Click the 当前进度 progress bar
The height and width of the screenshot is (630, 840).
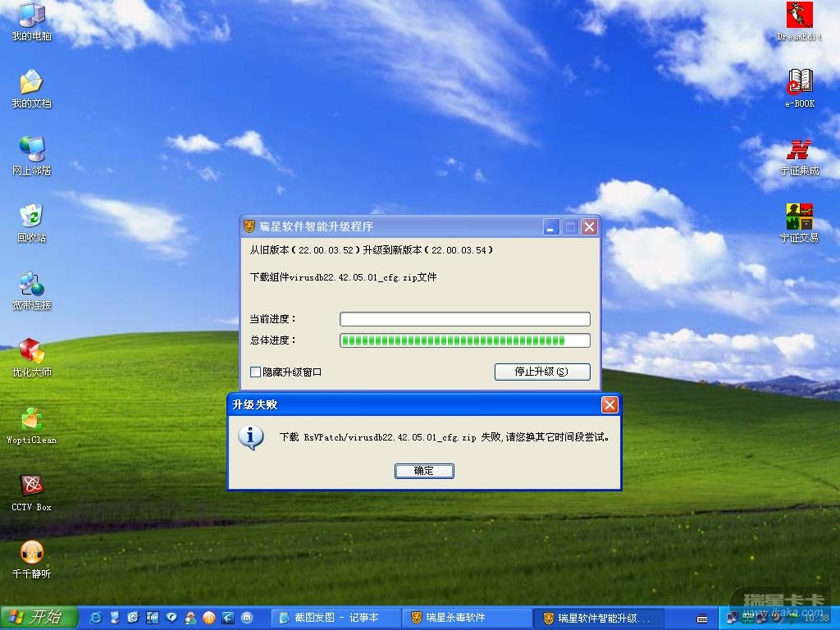(465, 319)
